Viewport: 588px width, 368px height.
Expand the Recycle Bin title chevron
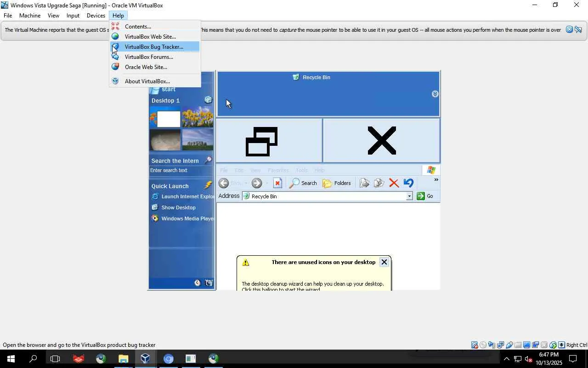click(435, 94)
